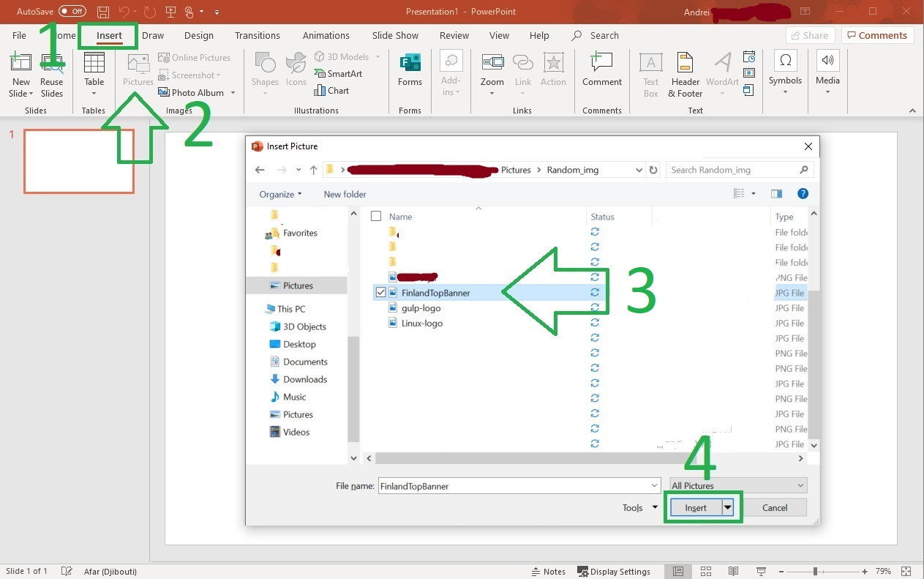Viewport: 924px width, 579px height.
Task: Click Fit slide to window icon
Action: (x=907, y=571)
